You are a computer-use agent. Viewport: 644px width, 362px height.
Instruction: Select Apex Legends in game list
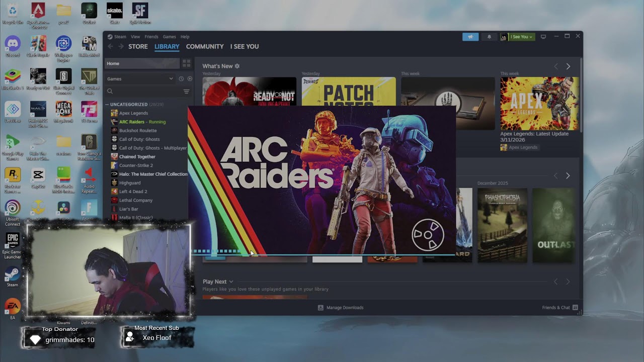pos(133,113)
